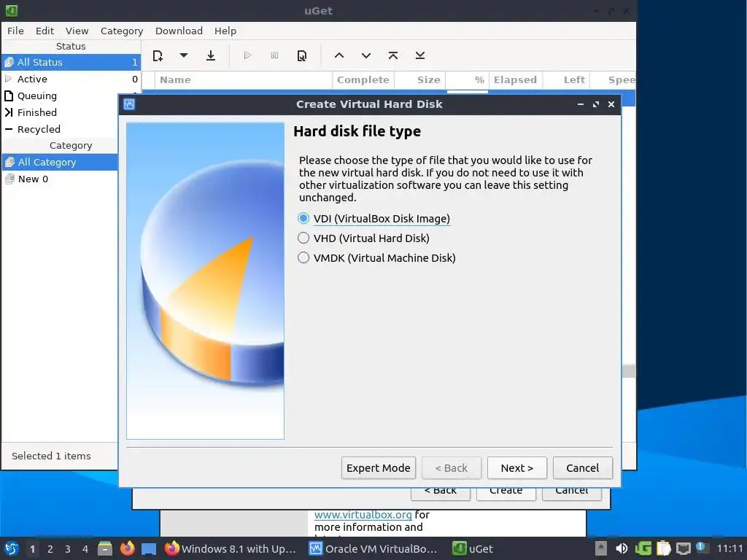747x560 pixels.
Task: Click Create button in the dialog behind
Action: coord(506,492)
